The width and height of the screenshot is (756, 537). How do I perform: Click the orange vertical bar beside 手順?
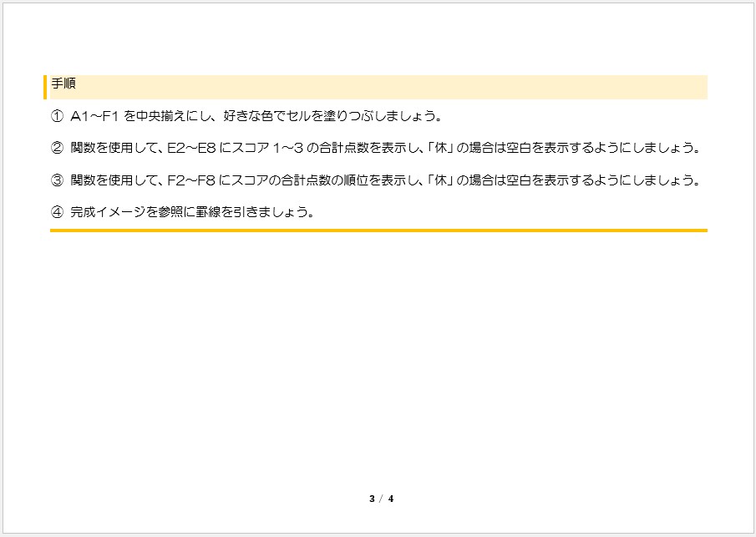click(x=45, y=87)
